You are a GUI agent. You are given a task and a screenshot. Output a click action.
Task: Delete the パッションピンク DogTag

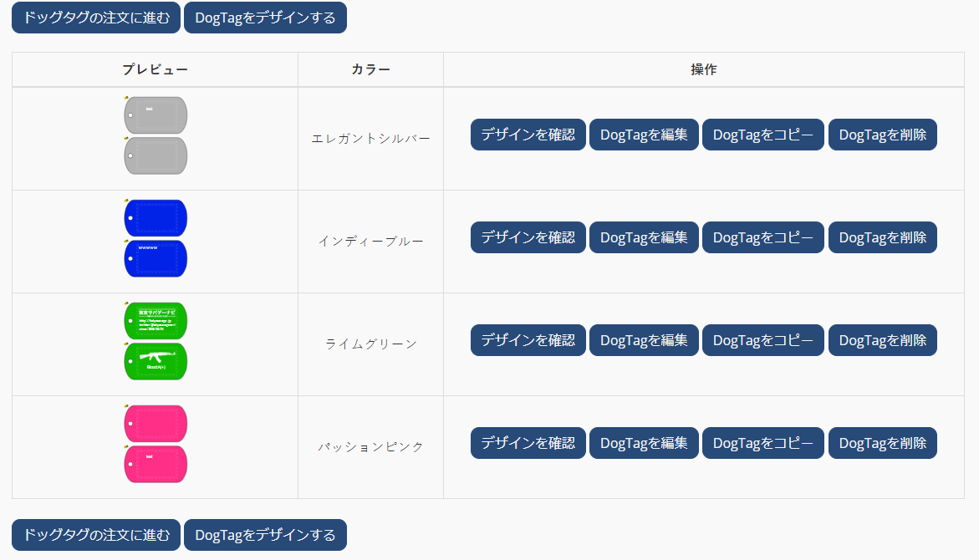pyautogui.click(x=882, y=443)
